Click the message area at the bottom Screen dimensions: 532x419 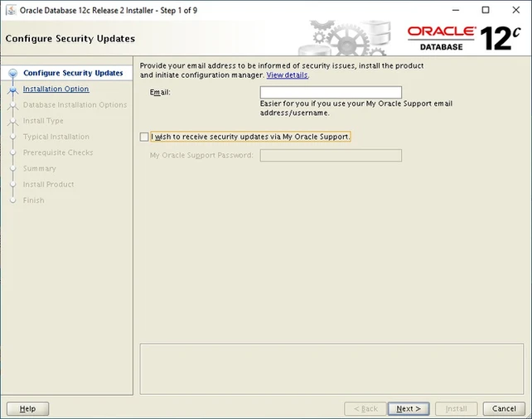coord(331,368)
